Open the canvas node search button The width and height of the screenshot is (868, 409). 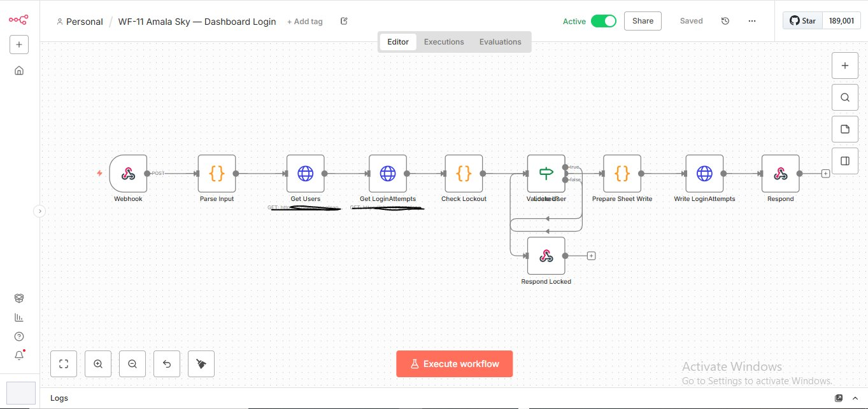tap(845, 97)
